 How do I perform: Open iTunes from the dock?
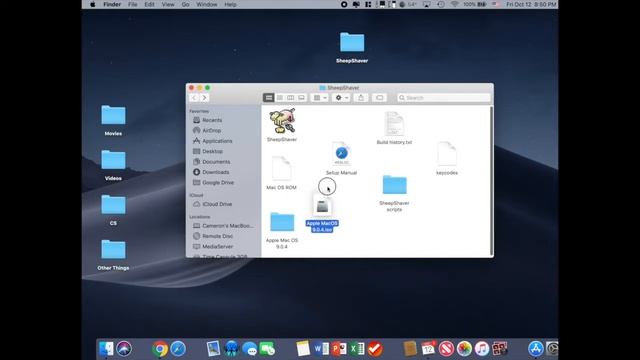(482, 349)
